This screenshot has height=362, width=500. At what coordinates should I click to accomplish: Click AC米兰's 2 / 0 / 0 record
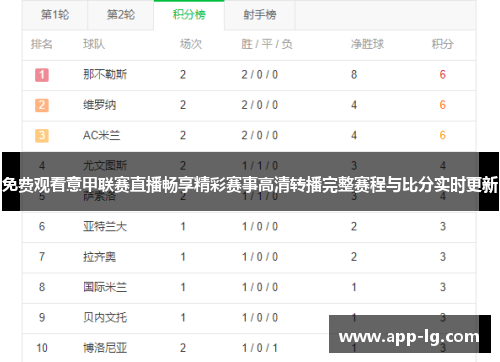coord(260,135)
